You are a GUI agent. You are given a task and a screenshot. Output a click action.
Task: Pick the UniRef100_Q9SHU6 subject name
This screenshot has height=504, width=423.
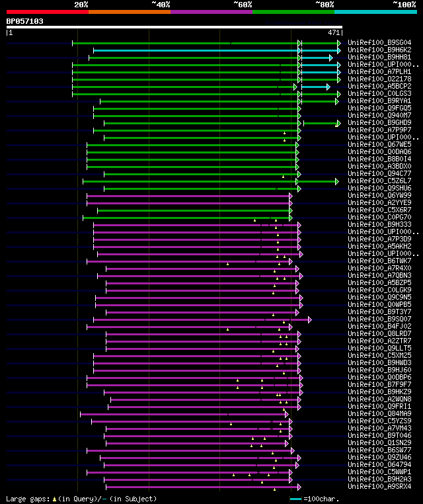coord(379,188)
